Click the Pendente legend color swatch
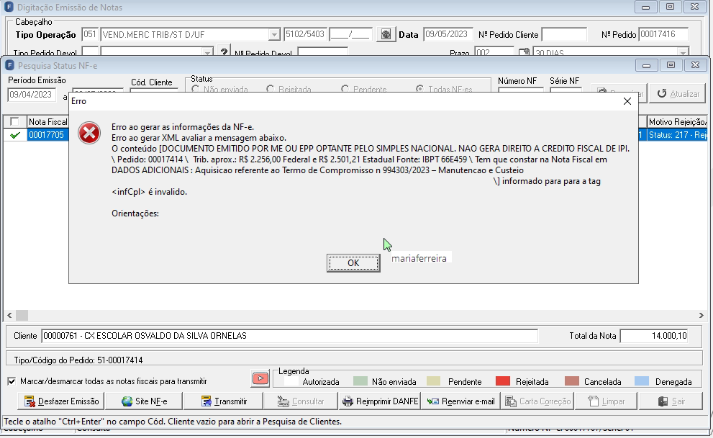Screen dimensions: 713x438 click(433, 381)
